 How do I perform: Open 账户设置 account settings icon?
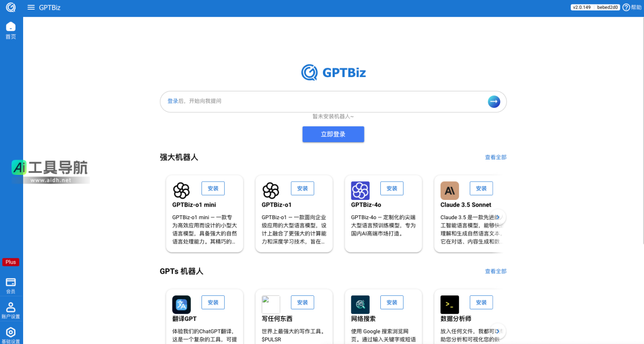(x=11, y=308)
